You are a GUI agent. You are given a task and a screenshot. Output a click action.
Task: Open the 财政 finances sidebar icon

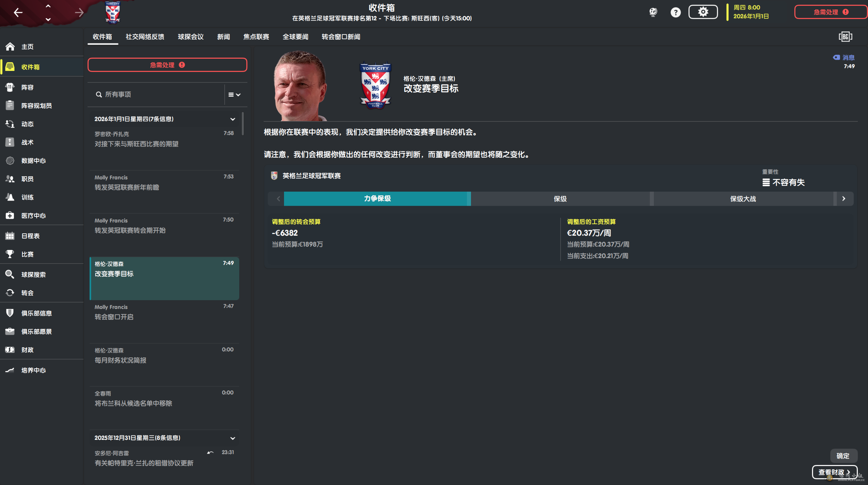point(10,350)
